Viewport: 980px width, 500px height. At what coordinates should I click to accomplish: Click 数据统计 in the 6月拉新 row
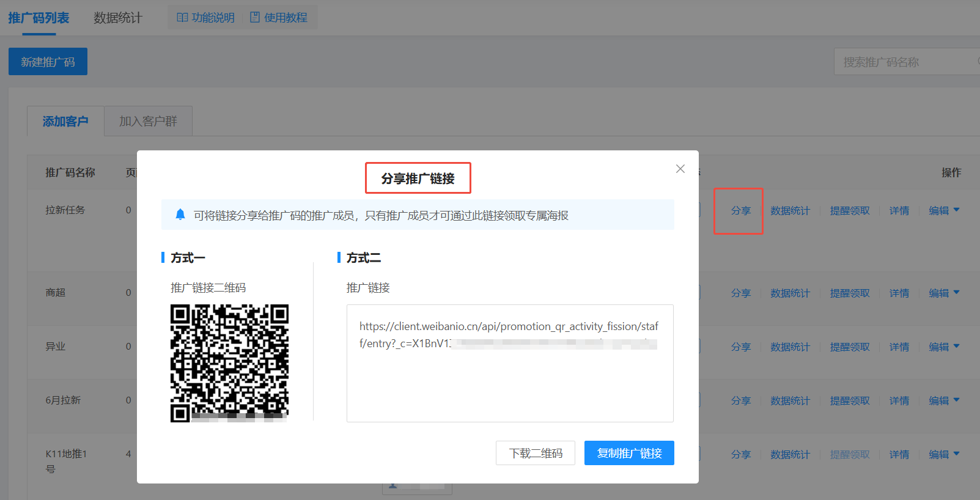[790, 400]
